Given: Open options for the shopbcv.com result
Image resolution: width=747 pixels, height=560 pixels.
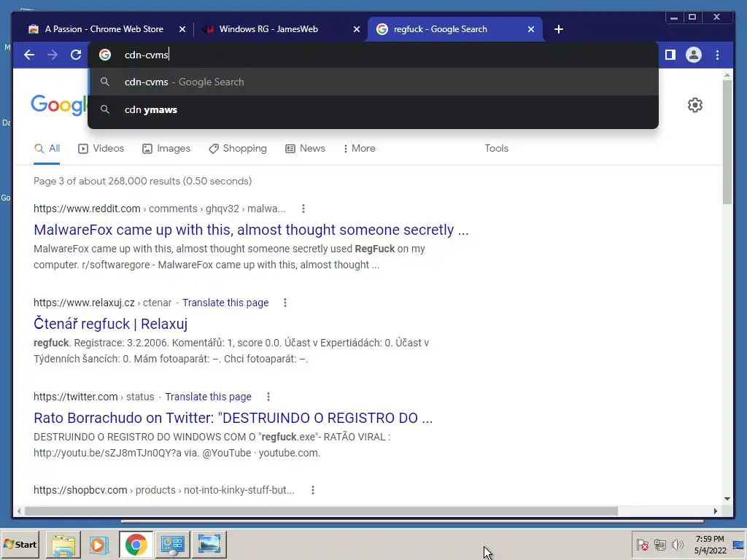Looking at the screenshot, I should point(312,490).
